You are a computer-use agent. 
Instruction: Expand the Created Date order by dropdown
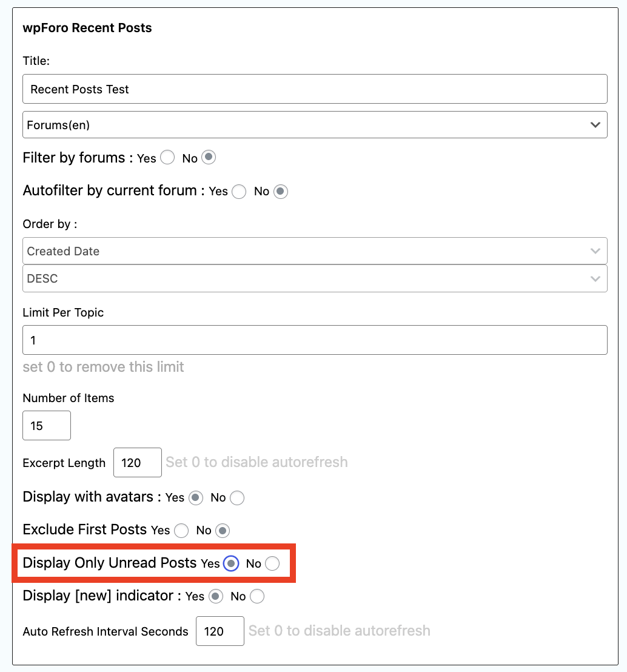pyautogui.click(x=315, y=251)
